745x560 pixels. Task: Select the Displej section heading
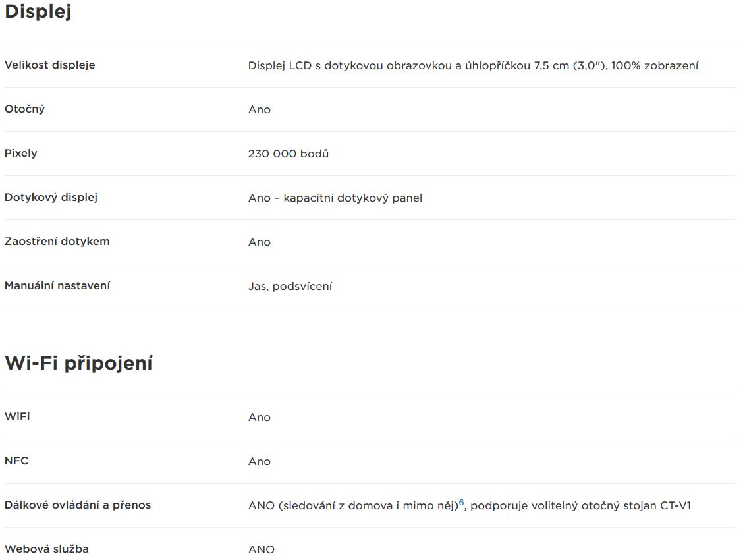tap(38, 11)
